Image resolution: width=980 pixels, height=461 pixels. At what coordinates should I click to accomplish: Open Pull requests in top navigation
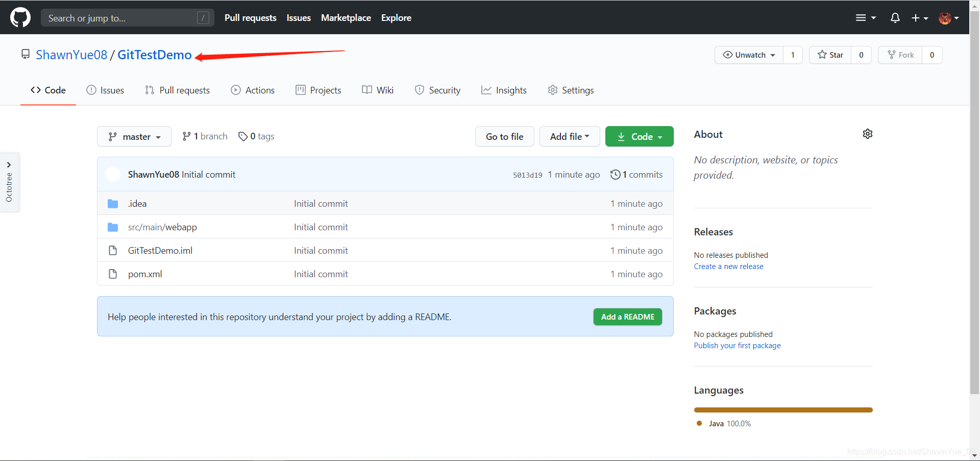(x=250, y=18)
